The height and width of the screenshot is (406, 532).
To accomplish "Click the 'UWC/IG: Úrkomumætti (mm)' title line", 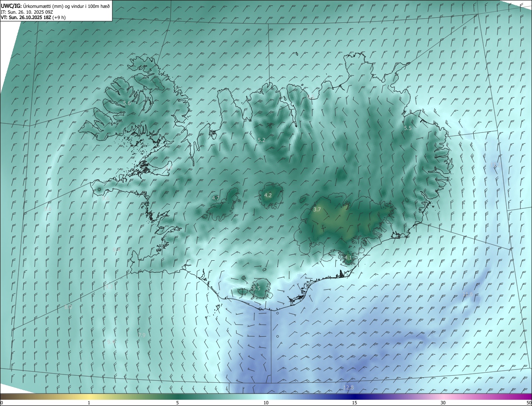I will 55,6.
